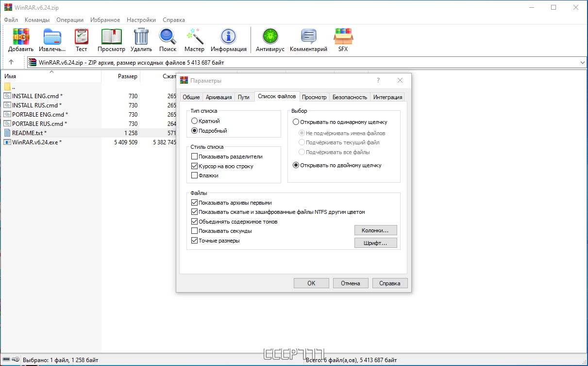Click the Колонки... button

click(x=375, y=230)
